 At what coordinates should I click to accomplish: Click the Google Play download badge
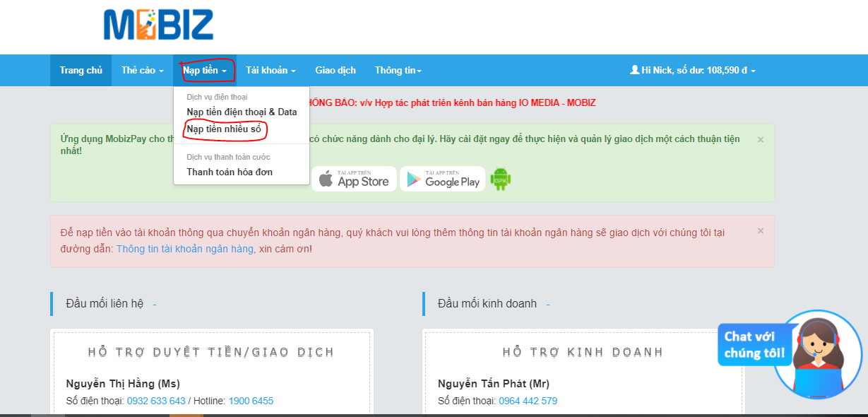tap(442, 179)
